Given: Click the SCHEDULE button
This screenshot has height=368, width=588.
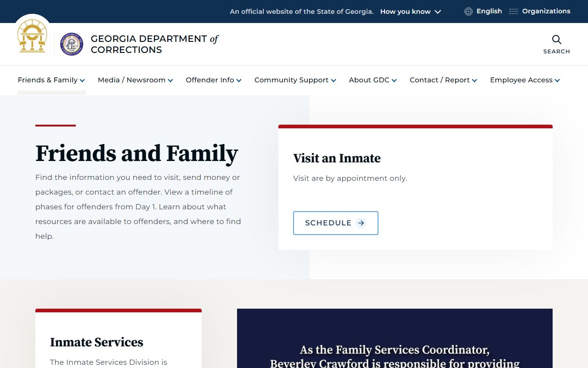Looking at the screenshot, I should 336,223.
